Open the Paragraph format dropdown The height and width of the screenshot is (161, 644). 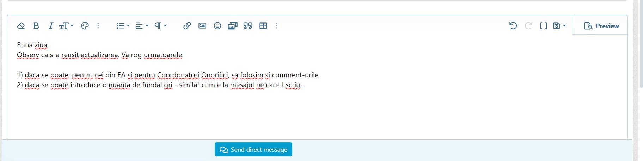161,26
